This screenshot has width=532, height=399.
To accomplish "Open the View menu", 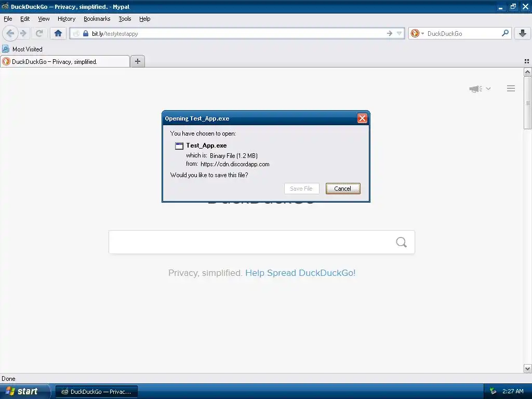I will pyautogui.click(x=44, y=19).
